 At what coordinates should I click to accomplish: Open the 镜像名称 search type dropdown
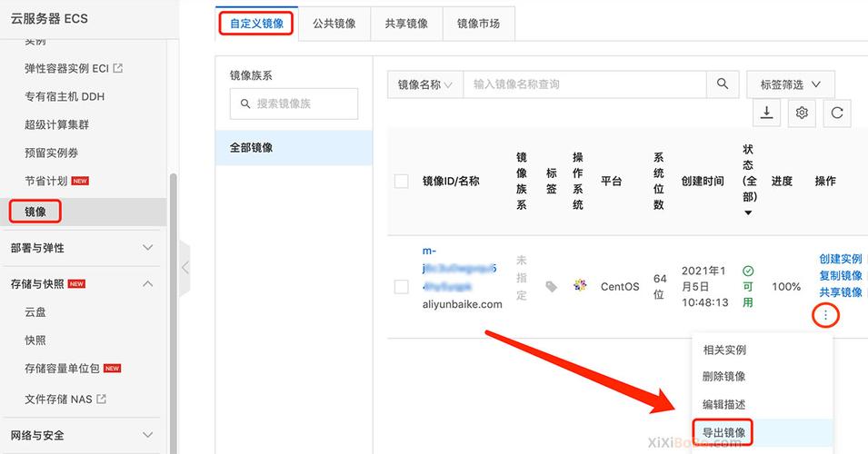[x=425, y=84]
